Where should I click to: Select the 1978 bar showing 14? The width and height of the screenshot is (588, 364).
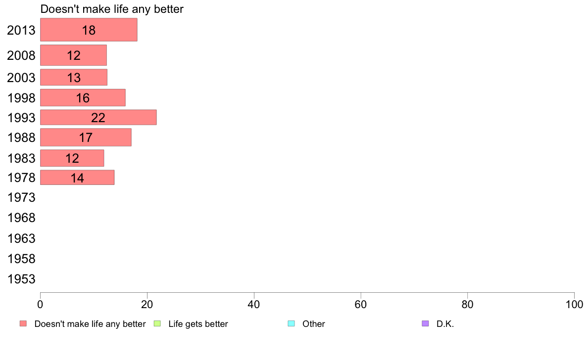point(77,178)
